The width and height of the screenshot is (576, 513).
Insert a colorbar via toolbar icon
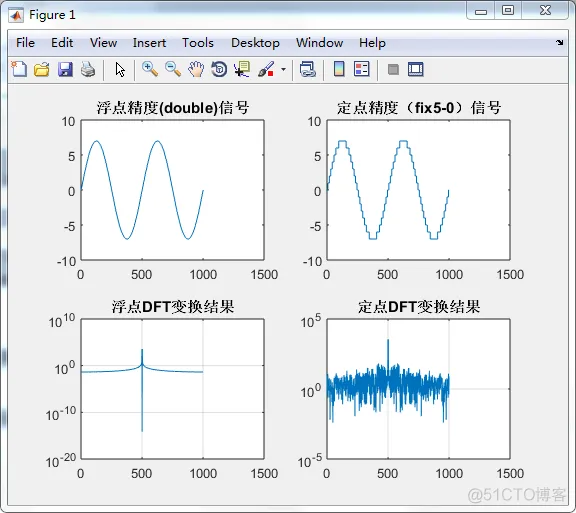pos(339,69)
